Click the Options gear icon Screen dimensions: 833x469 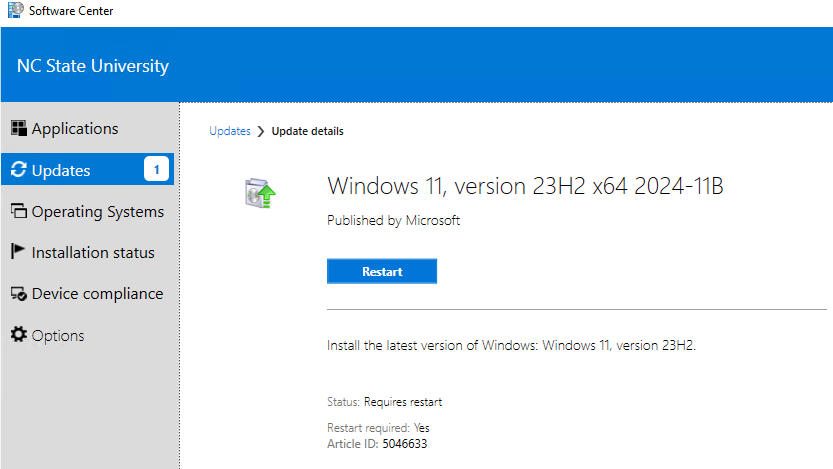tap(18, 335)
